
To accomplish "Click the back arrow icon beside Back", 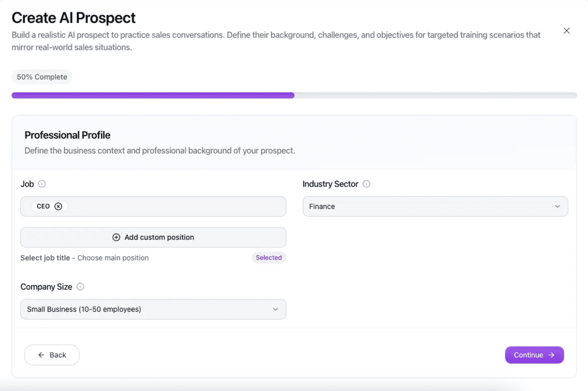I will click(x=41, y=355).
